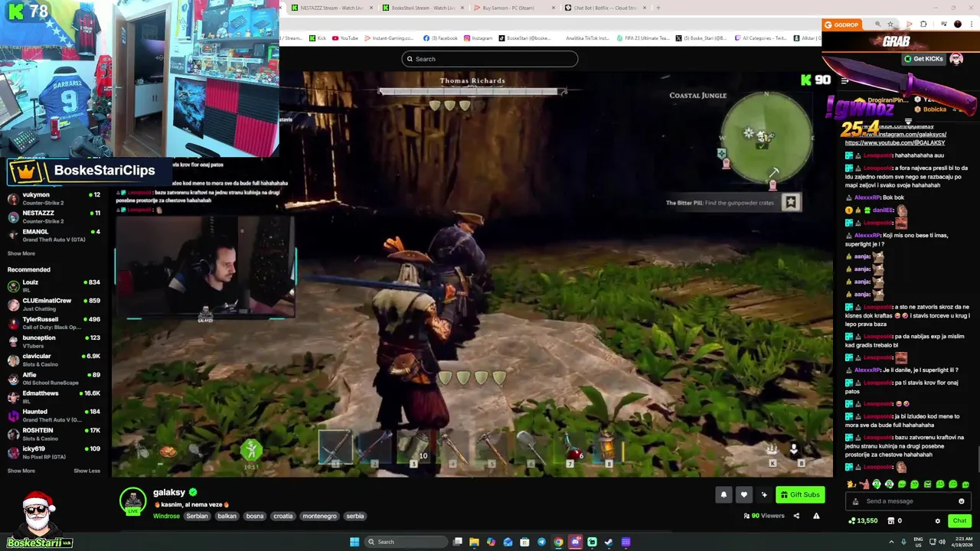This screenshot has height=551, width=980.
Task: Open File Explorer from taskbar
Action: tap(474, 542)
